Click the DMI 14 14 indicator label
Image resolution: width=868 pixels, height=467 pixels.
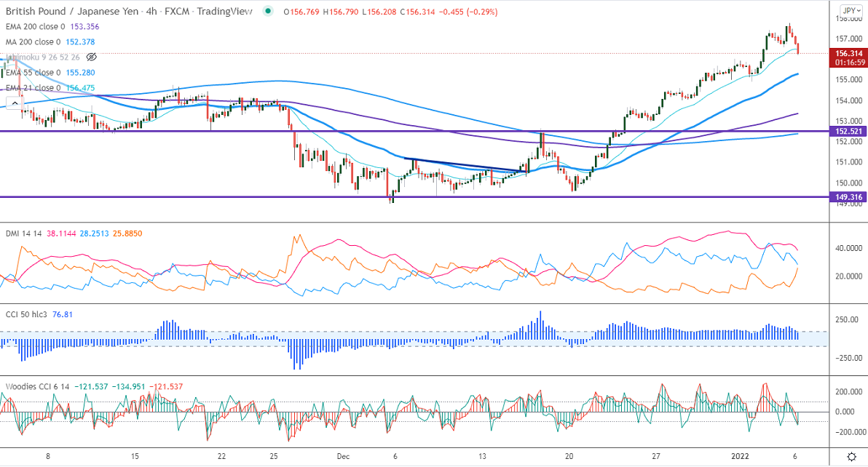point(24,233)
